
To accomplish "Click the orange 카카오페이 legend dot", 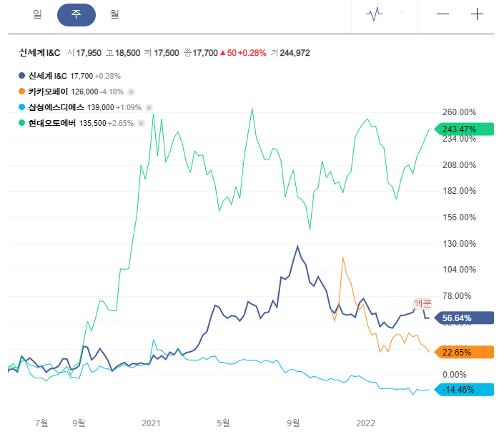I will (22, 92).
